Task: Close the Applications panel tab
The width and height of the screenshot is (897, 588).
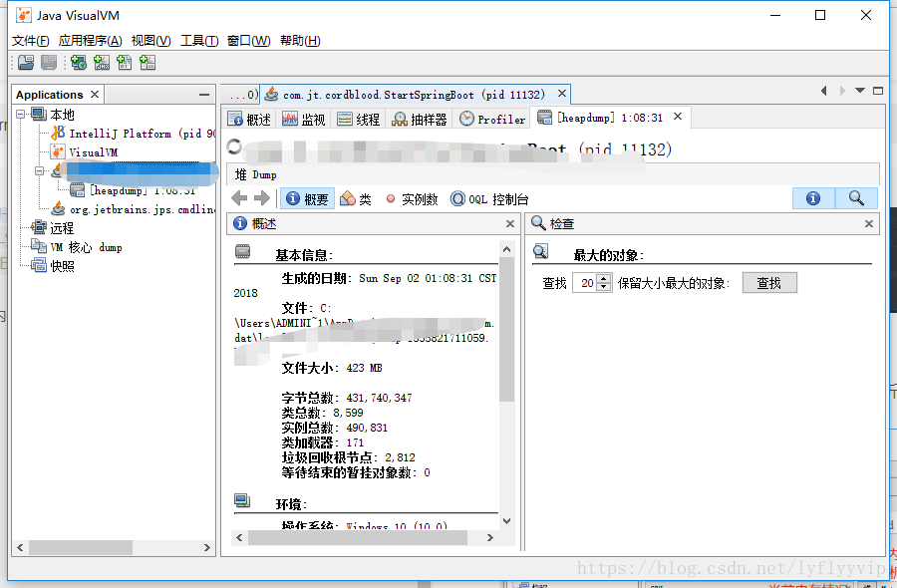Action: pos(95,94)
